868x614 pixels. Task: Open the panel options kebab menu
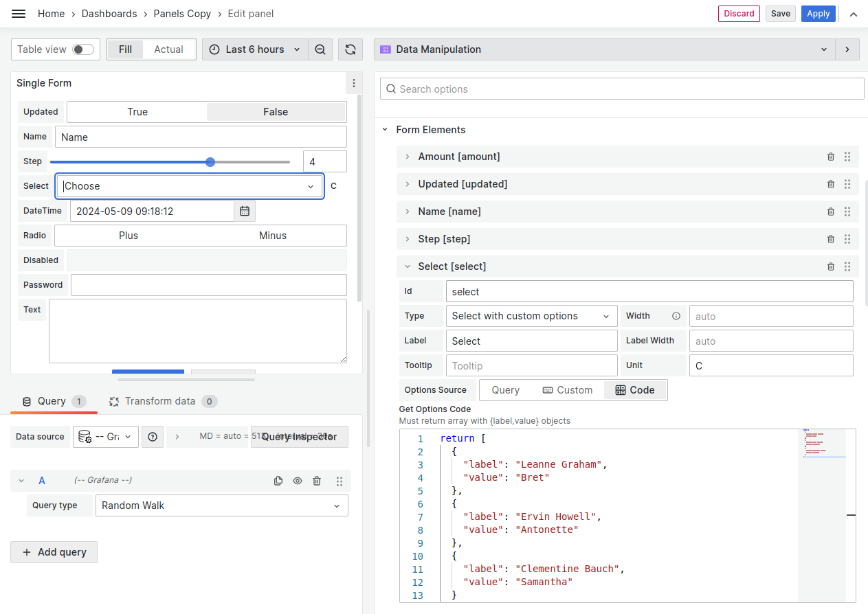pos(353,83)
